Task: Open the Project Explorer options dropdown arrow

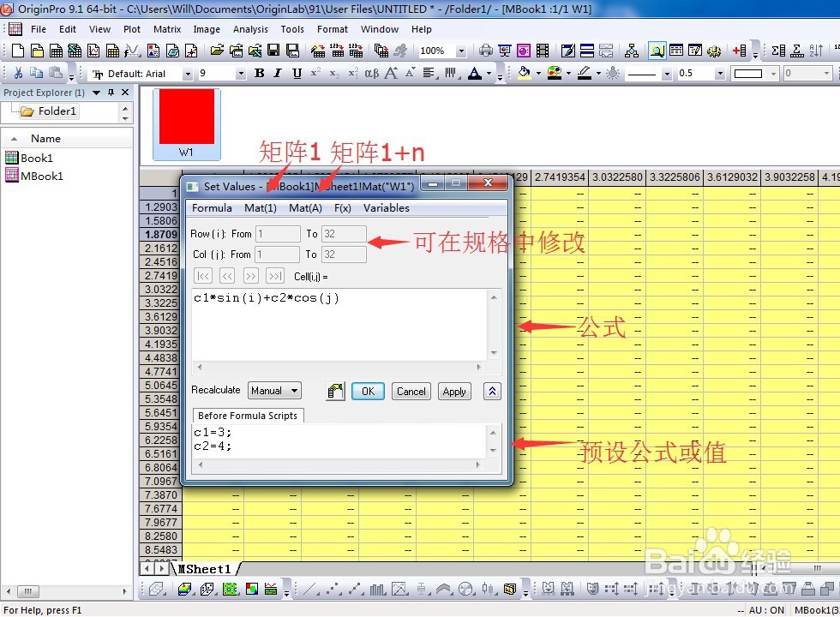Action: [x=96, y=93]
